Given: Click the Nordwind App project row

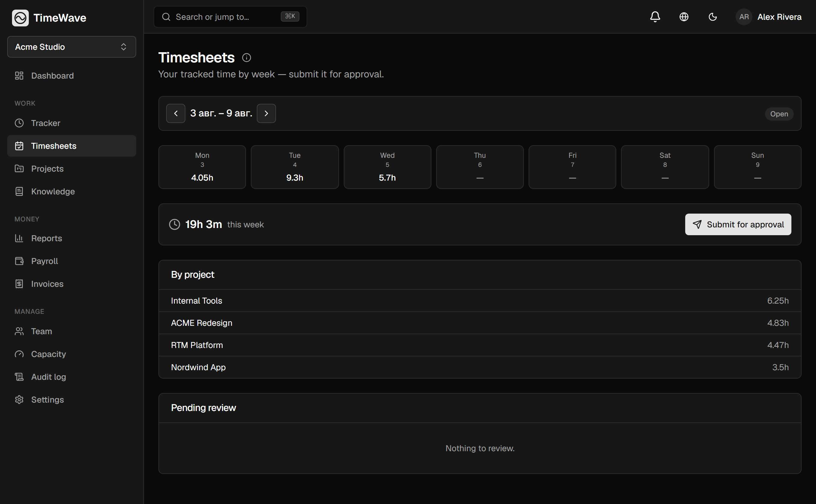Looking at the screenshot, I should [480, 367].
